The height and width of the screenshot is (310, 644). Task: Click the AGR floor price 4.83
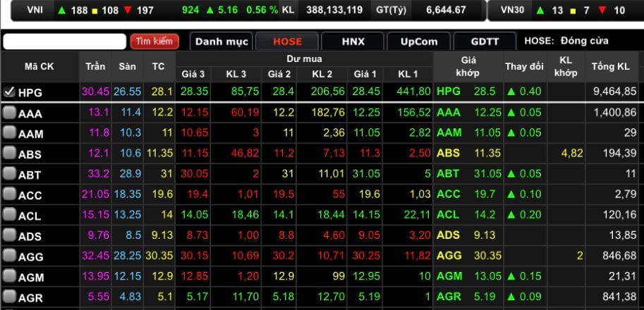(130, 297)
